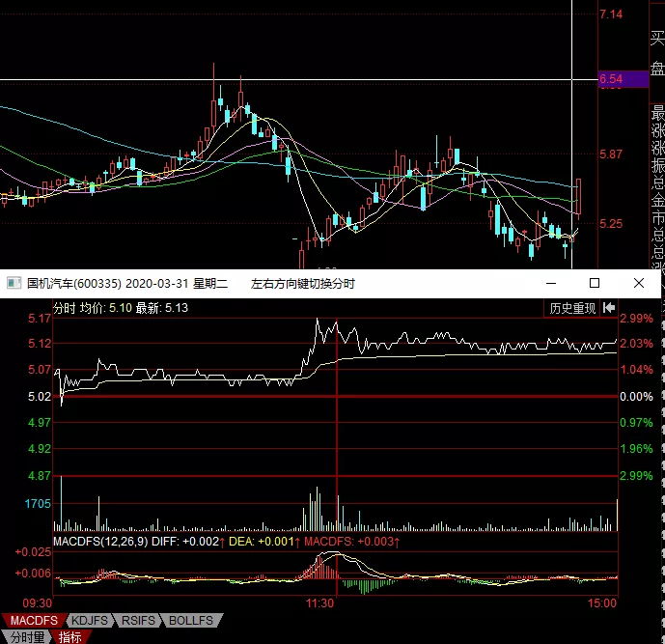Switch to the BOLLFS indicator tab
665x644 pixels.
coord(191,621)
